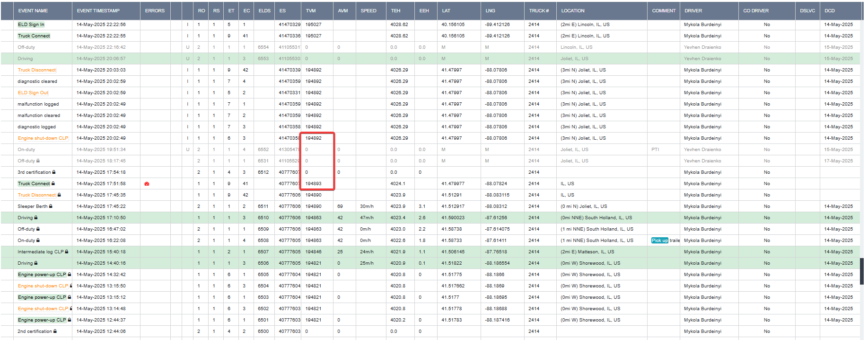Open Engine shut-down CLP event at 13:15:50
The image size is (868, 340).
pyautogui.click(x=43, y=286)
